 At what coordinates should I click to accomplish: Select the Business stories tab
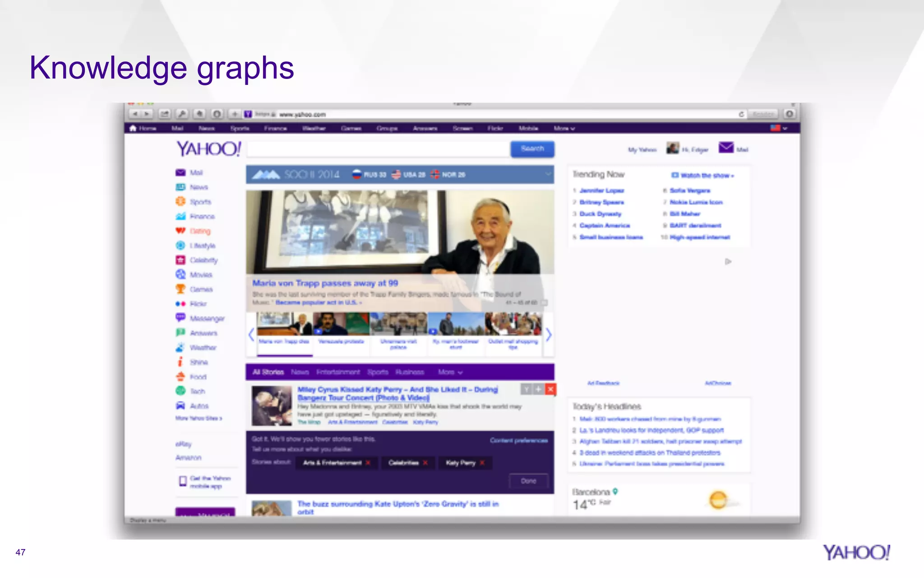tap(410, 372)
